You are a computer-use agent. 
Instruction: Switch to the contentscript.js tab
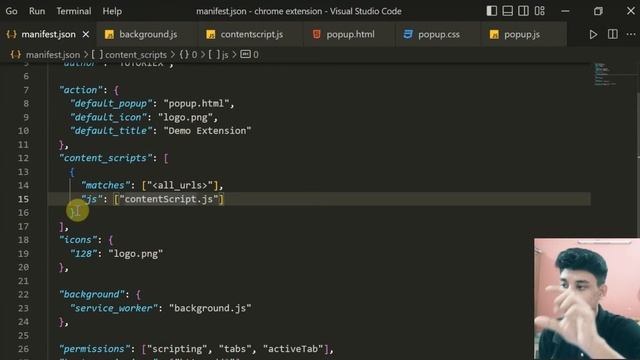pos(251,34)
